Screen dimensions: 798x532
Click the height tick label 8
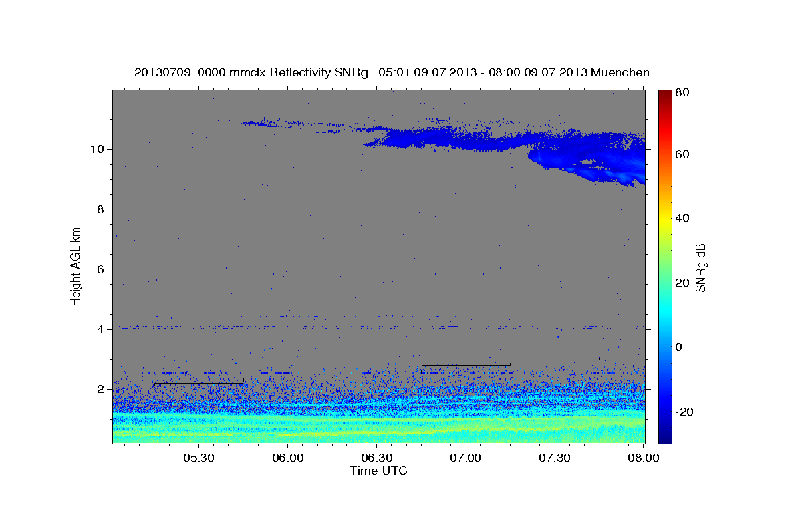pos(102,209)
